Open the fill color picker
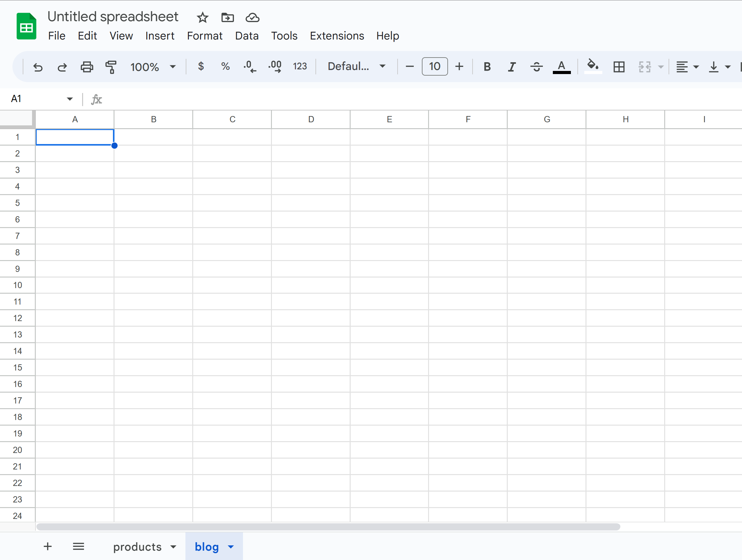The image size is (742, 560). click(592, 66)
